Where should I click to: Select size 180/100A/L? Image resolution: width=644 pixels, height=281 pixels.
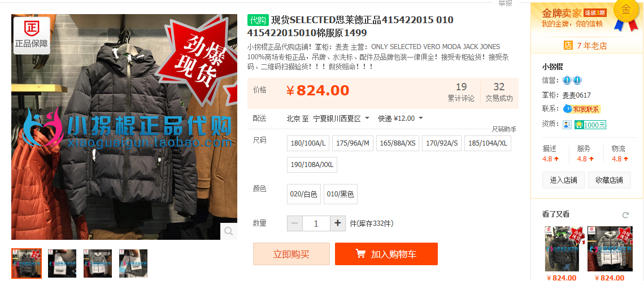tap(308, 143)
